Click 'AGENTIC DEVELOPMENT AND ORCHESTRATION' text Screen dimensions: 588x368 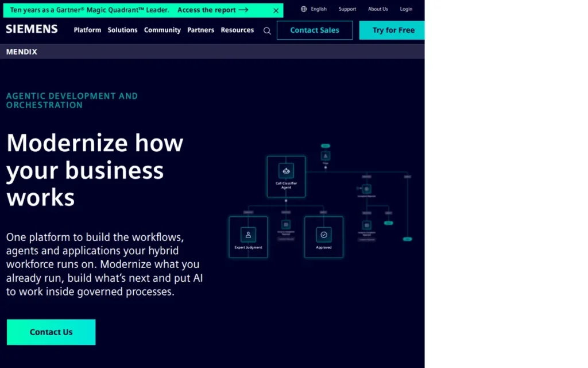tap(72, 101)
